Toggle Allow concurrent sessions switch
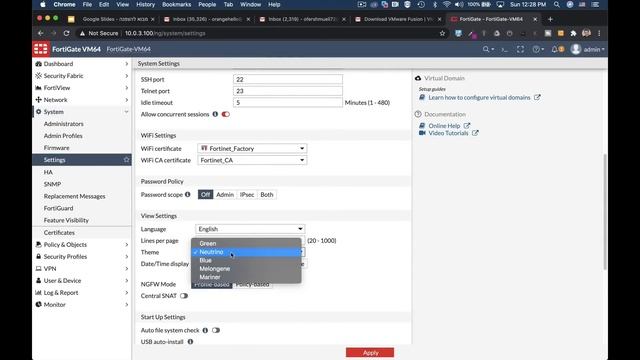This screenshot has width=640, height=360. [x=226, y=114]
